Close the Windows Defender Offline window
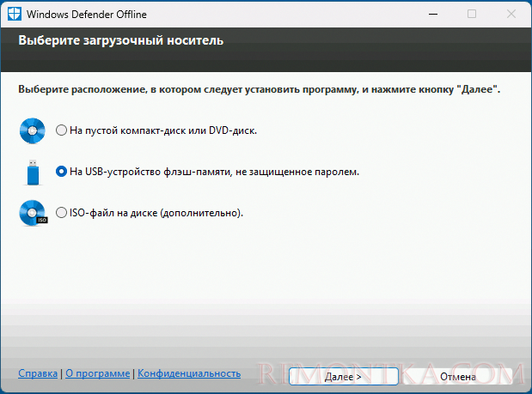The width and height of the screenshot is (532, 394). click(511, 14)
